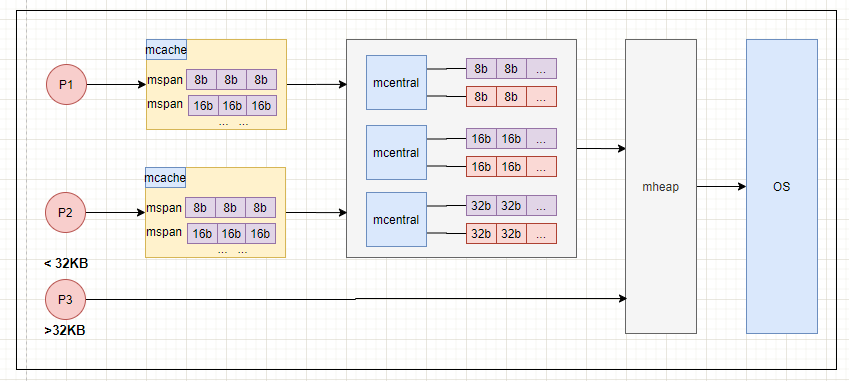This screenshot has height=381, width=849.
Task: Select the P2 circle node
Action: (x=66, y=213)
